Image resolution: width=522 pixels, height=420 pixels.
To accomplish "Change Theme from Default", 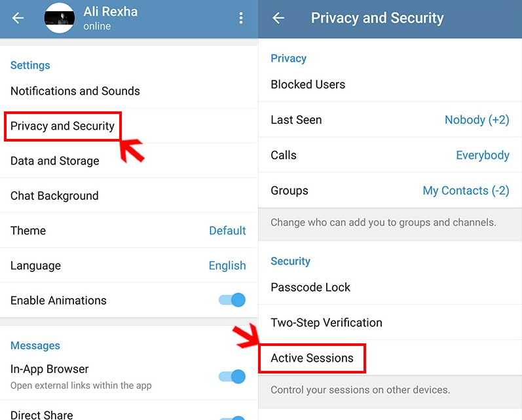I will pyautogui.click(x=129, y=231).
